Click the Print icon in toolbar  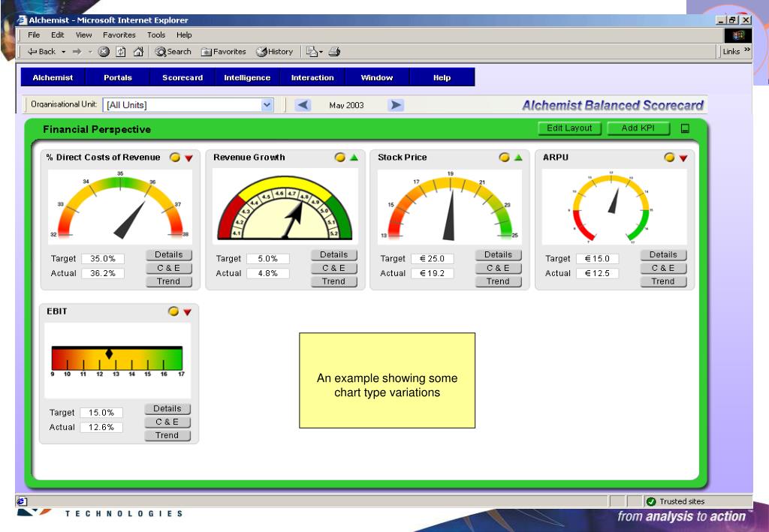click(334, 52)
